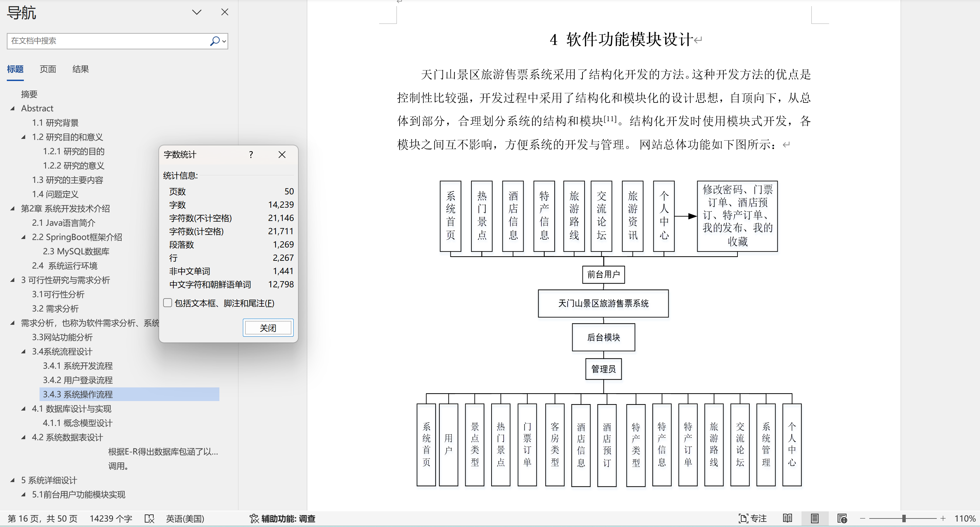980x527 pixels.
Task: Select the 3.4.3 系统操作流程 heading
Action: pyautogui.click(x=129, y=394)
